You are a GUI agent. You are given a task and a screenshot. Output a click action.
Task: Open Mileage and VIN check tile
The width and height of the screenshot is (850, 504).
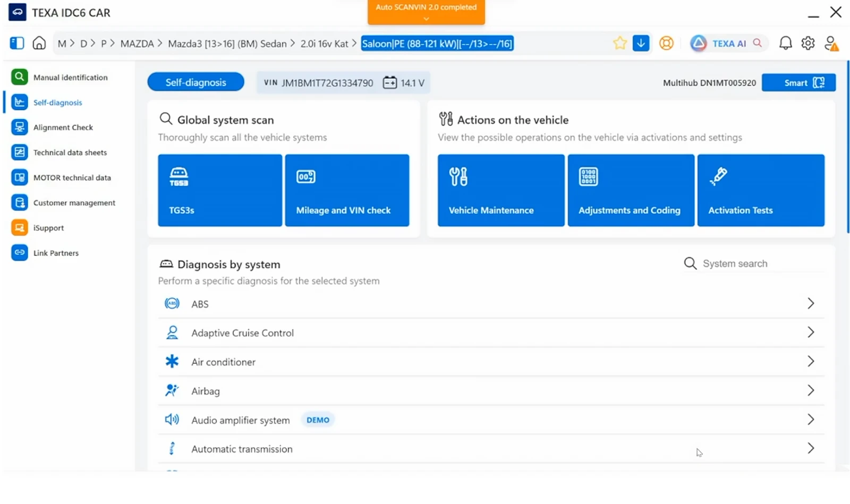point(347,190)
